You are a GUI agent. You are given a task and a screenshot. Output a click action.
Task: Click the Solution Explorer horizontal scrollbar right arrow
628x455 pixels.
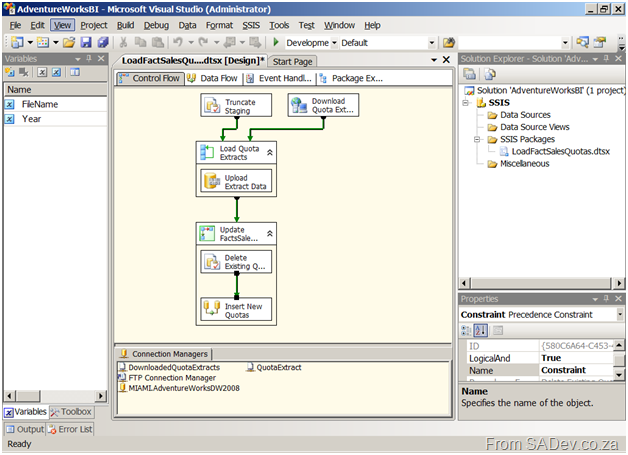tap(619, 283)
